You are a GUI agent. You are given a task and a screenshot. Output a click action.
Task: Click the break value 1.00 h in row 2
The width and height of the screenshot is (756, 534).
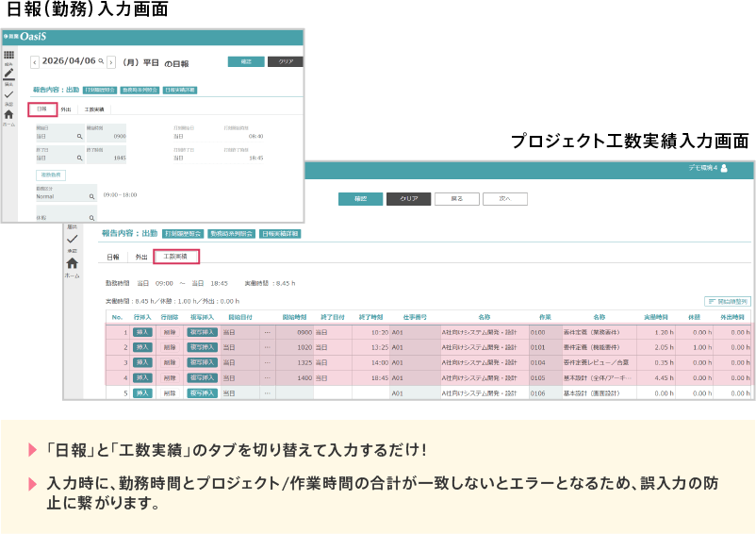pos(702,347)
